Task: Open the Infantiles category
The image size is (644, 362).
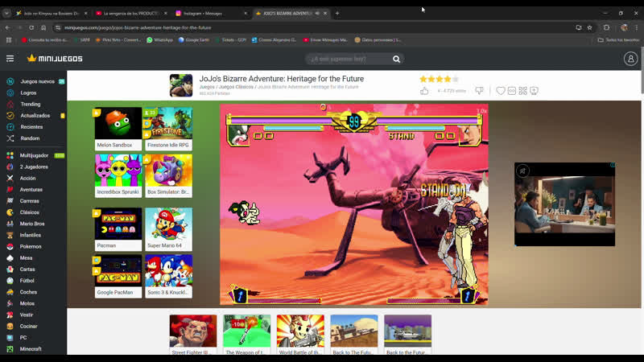Action: click(31, 235)
